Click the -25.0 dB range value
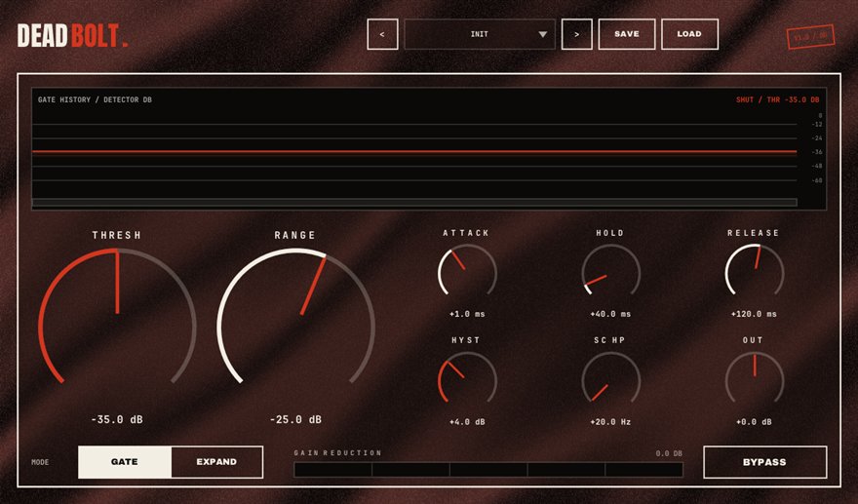Screen dimensions: 858x504 tap(295, 420)
